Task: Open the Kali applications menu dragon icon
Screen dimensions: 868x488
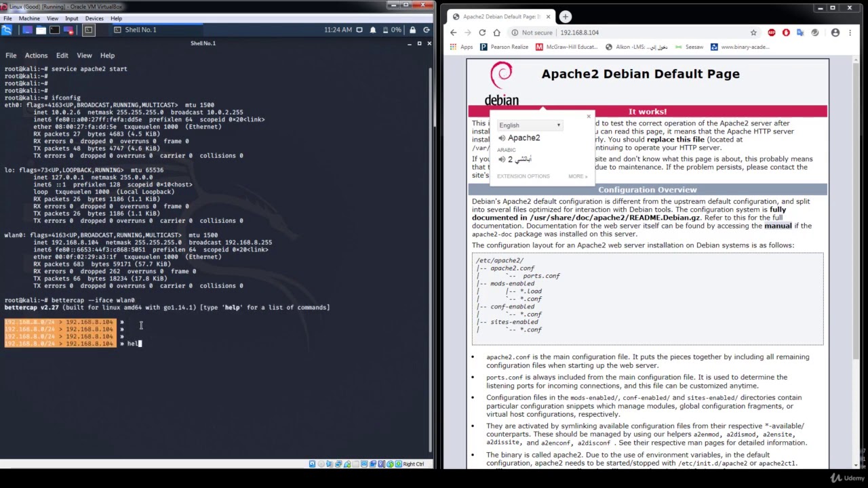Action: 7,30
